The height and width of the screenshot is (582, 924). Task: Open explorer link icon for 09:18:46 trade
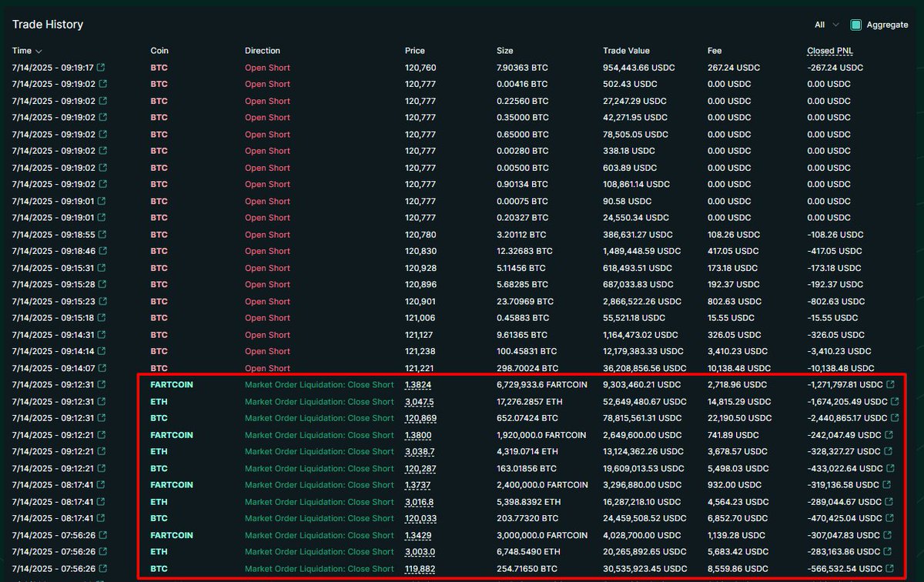pyautogui.click(x=102, y=251)
